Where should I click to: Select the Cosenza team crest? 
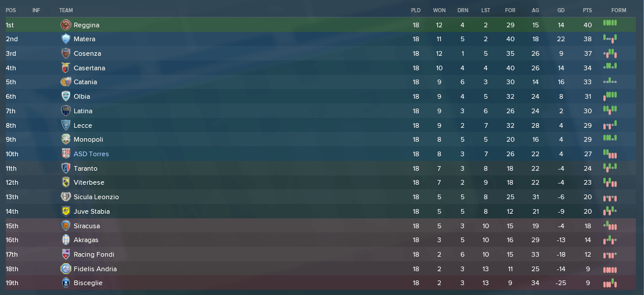[66, 53]
